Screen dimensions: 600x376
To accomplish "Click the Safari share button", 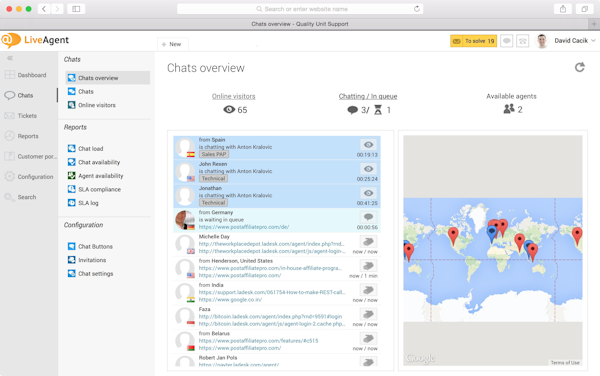I will tap(563, 9).
